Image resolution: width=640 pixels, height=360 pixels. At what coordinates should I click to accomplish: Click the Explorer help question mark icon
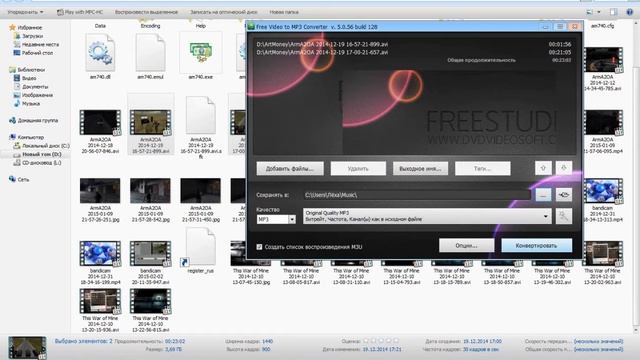629,12
